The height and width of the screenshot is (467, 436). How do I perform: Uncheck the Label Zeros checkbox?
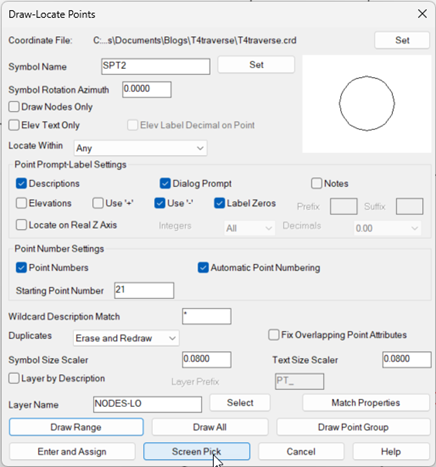[219, 203]
